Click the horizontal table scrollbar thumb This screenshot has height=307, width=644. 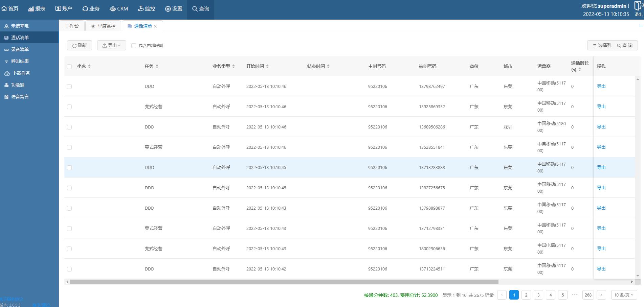coord(284,282)
